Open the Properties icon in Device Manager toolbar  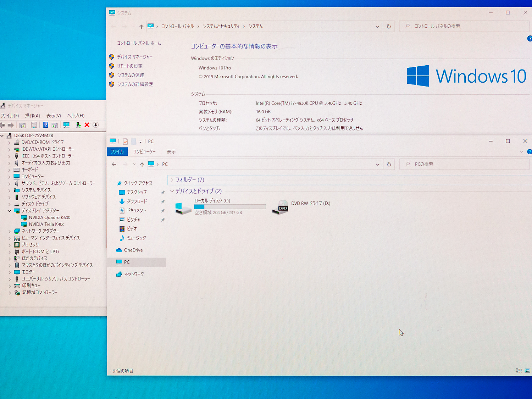click(34, 125)
